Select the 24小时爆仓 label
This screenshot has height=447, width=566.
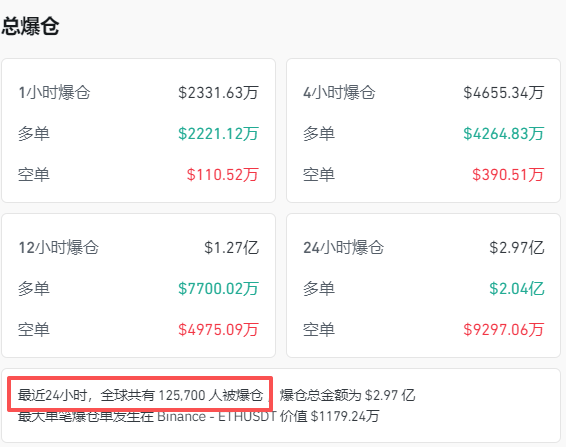point(343,248)
